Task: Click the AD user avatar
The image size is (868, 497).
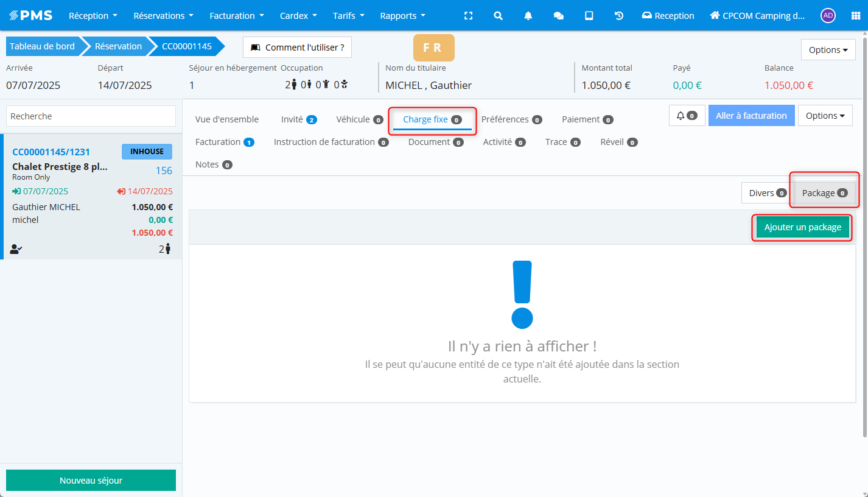Action: pos(827,16)
